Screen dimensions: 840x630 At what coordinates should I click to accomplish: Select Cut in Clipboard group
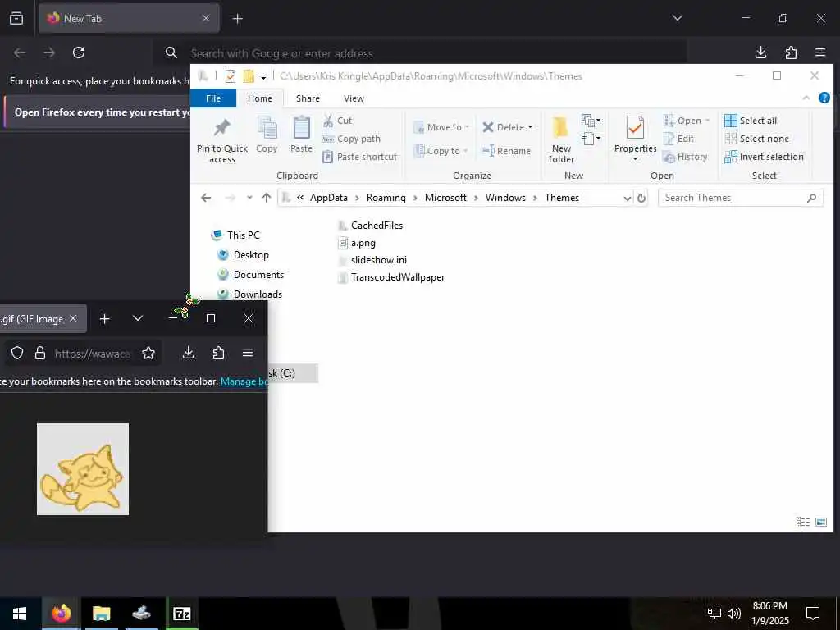coord(337,121)
